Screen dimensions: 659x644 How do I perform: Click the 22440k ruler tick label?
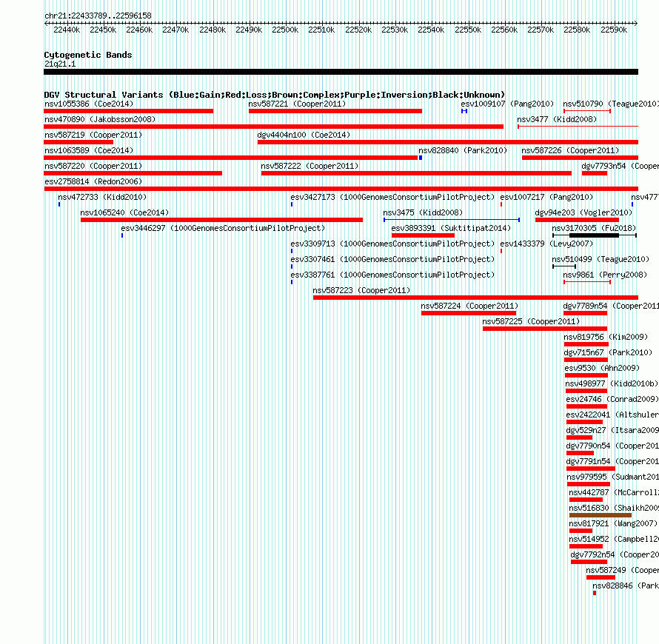(x=67, y=30)
